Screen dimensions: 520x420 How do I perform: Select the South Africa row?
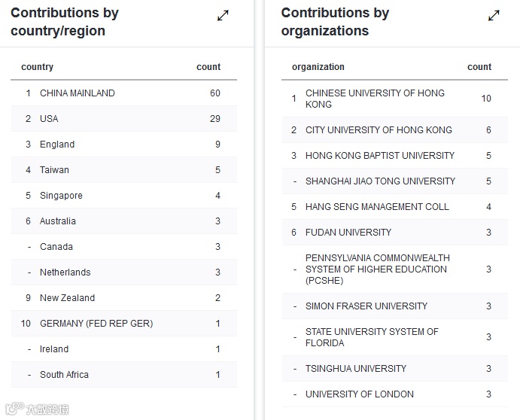pos(64,375)
